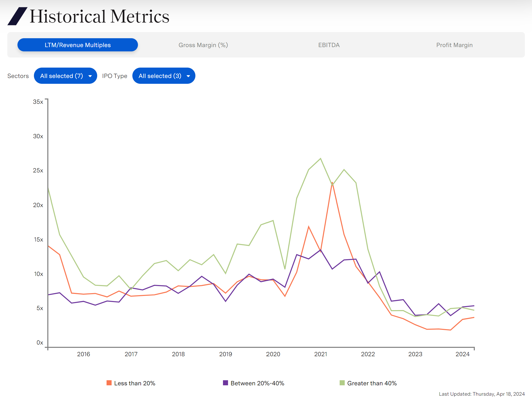Click the 2020 x-axis label
532x401 pixels.
(x=273, y=354)
